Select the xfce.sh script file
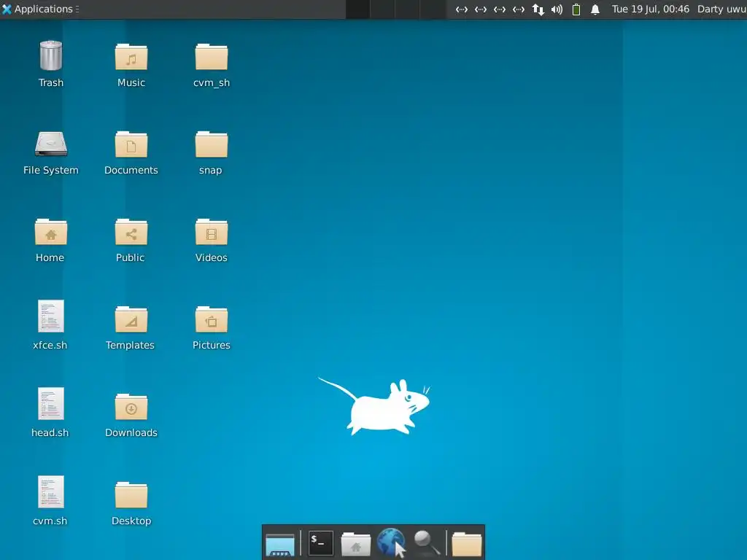This screenshot has width=747, height=560. pos(51,316)
